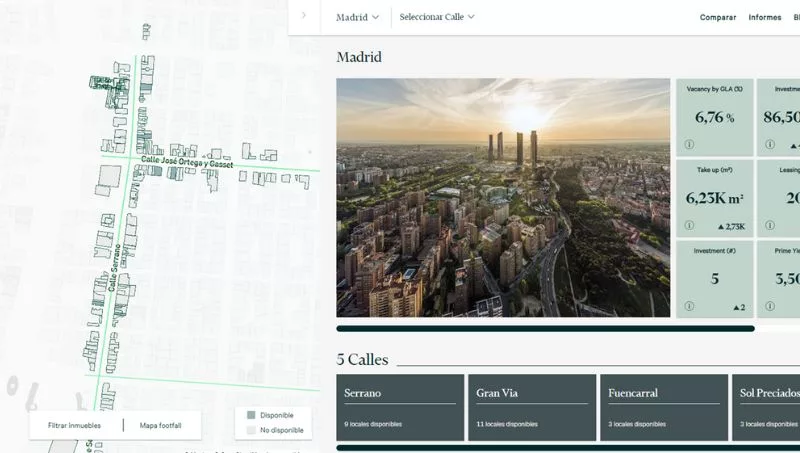800x453 pixels.
Task: Open the Madrid city dropdown
Action: click(x=357, y=17)
